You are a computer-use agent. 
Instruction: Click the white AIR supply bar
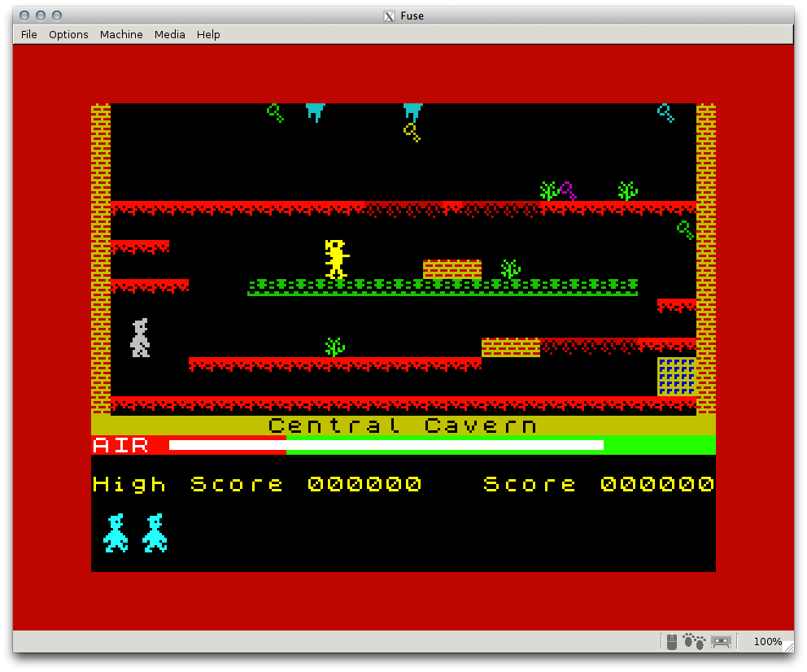pyautogui.click(x=386, y=445)
